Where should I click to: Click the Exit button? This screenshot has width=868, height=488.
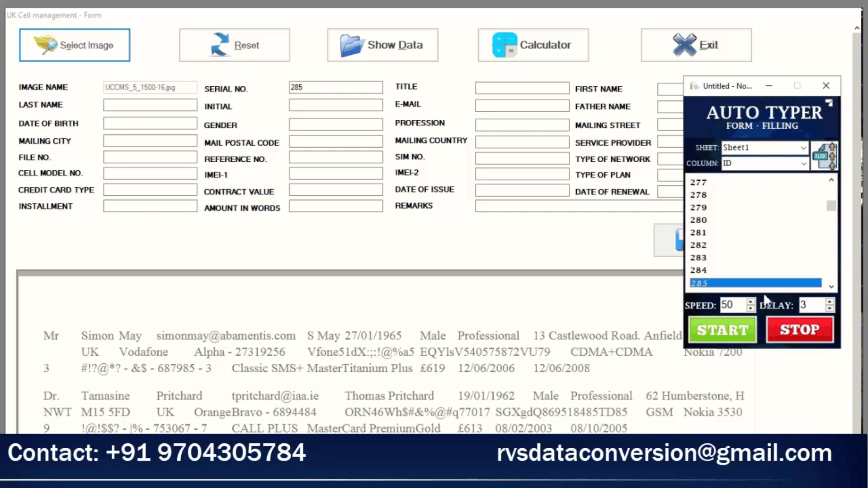696,45
